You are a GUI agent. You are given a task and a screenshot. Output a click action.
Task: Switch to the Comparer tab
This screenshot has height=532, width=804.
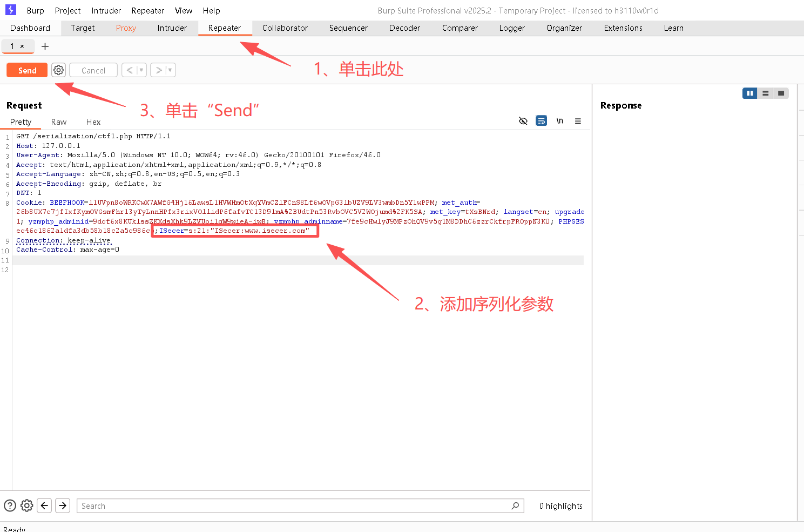coord(460,28)
